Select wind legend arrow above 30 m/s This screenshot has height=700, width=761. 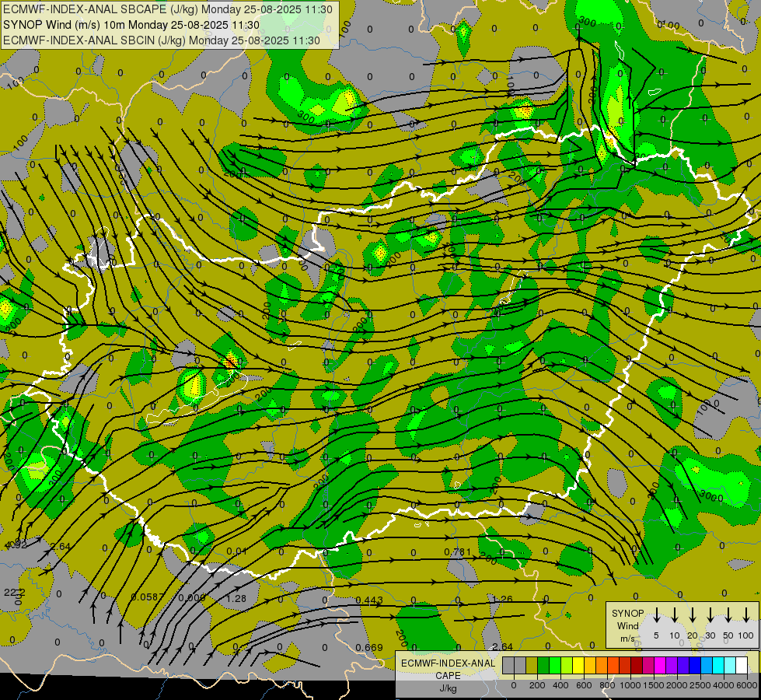710,614
